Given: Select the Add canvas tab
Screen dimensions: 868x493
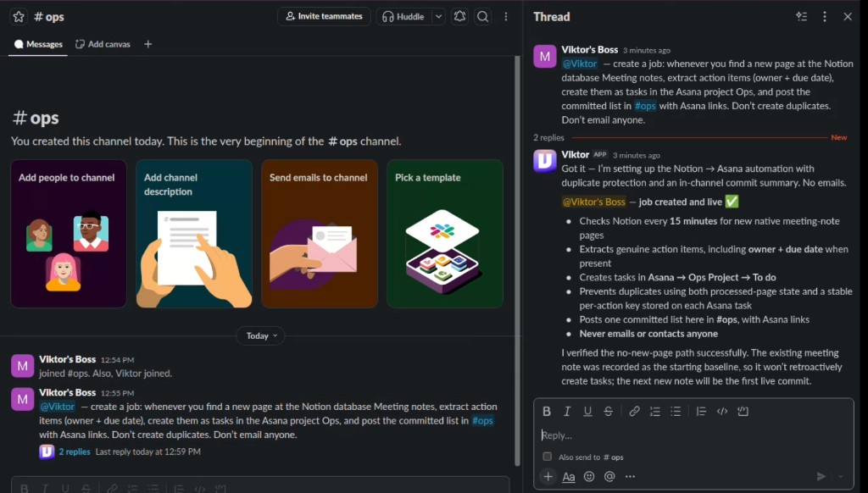Looking at the screenshot, I should point(103,44).
